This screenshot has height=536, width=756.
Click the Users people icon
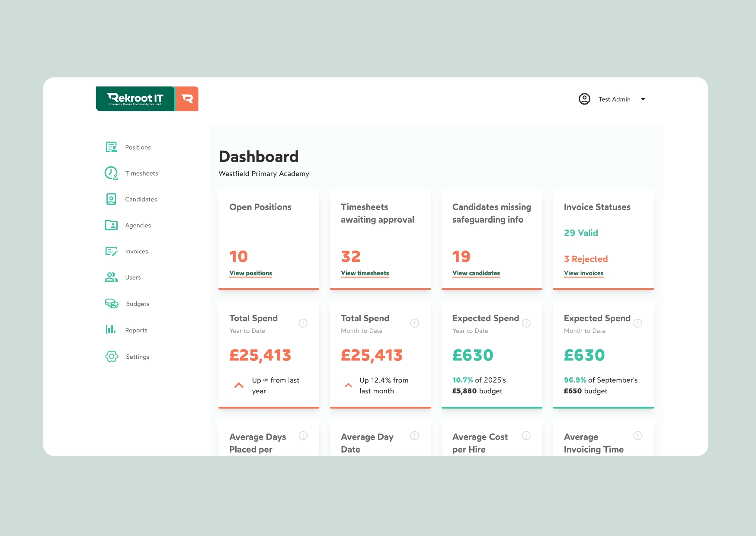point(111,277)
